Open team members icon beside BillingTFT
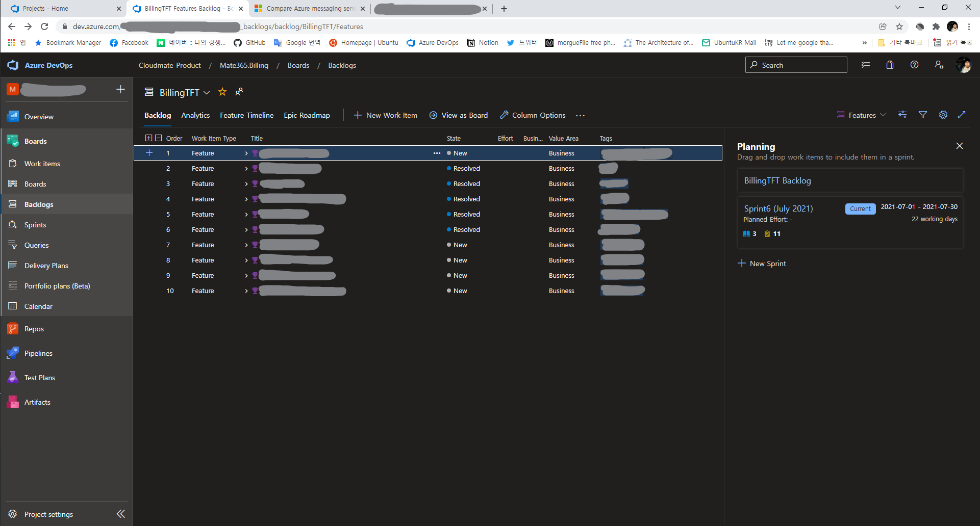The image size is (980, 526). [x=239, y=92]
